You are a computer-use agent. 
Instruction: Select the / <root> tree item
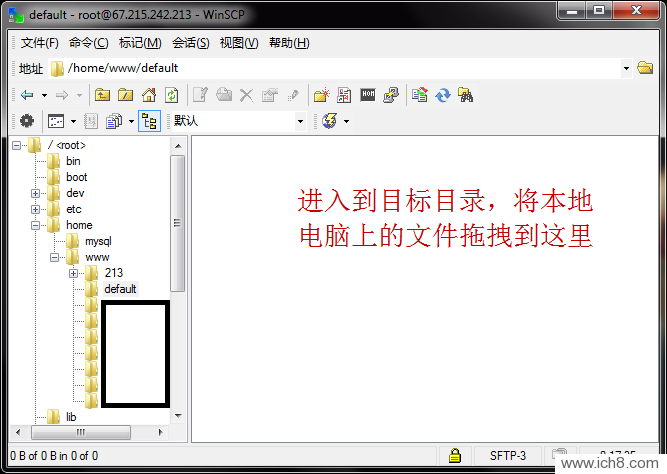pos(67,146)
